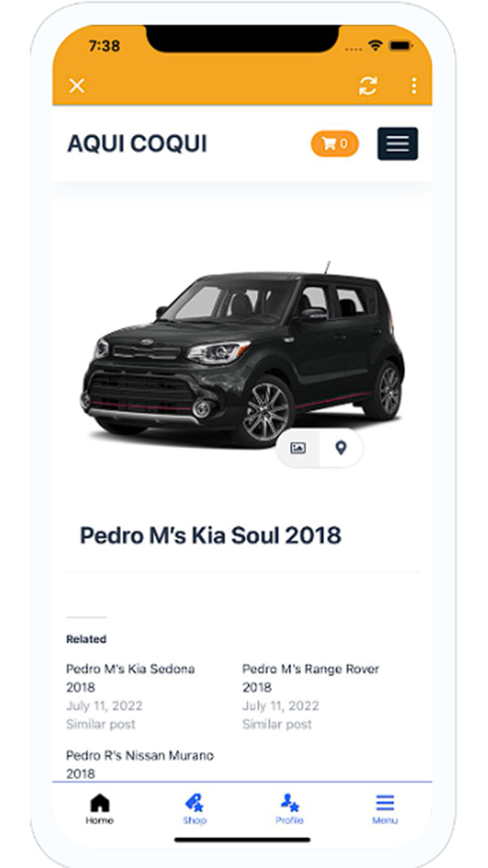
Task: Open the site hamburger menu
Action: (397, 143)
